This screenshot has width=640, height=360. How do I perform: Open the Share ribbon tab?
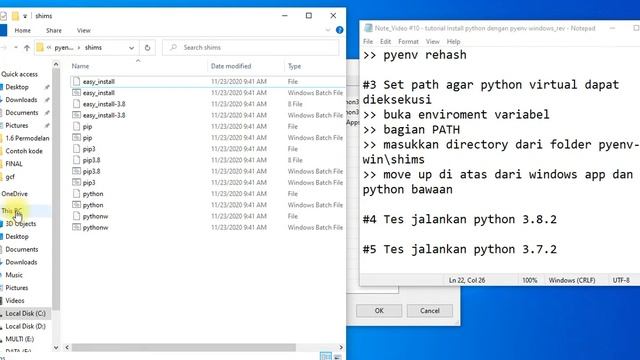pyautogui.click(x=53, y=30)
